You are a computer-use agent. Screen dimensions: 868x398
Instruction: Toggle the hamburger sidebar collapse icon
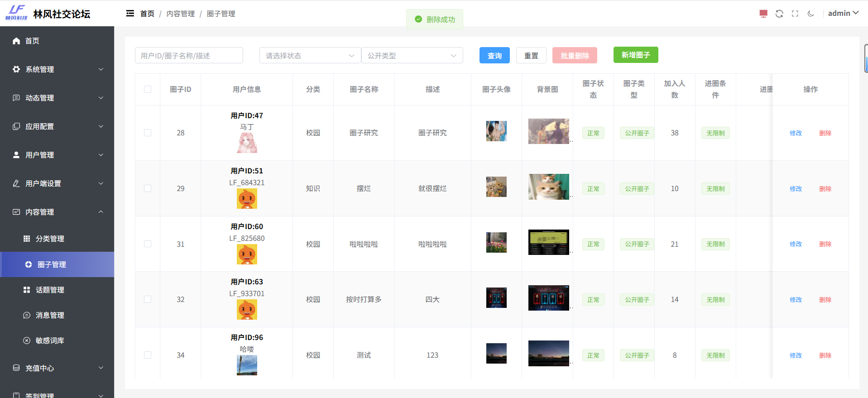(130, 14)
